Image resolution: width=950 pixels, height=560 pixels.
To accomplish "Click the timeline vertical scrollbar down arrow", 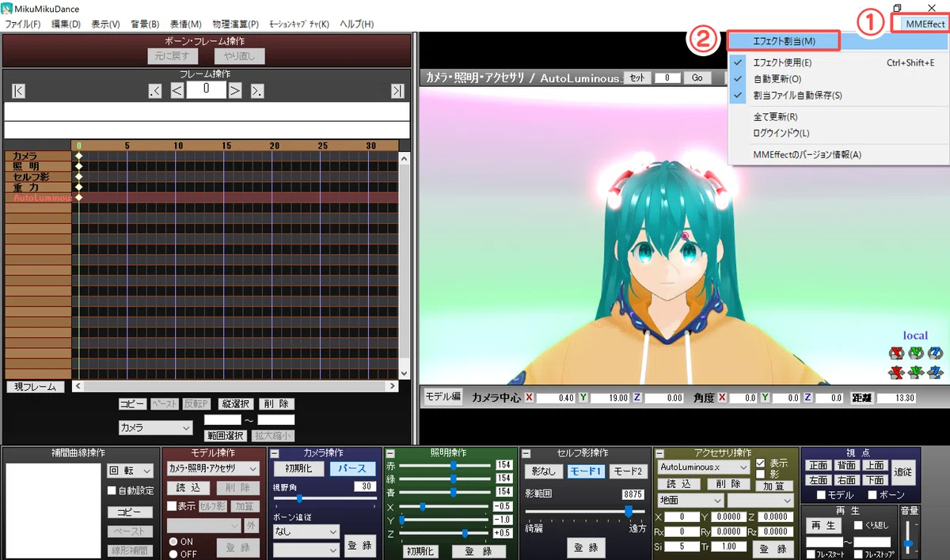I will click(x=405, y=373).
